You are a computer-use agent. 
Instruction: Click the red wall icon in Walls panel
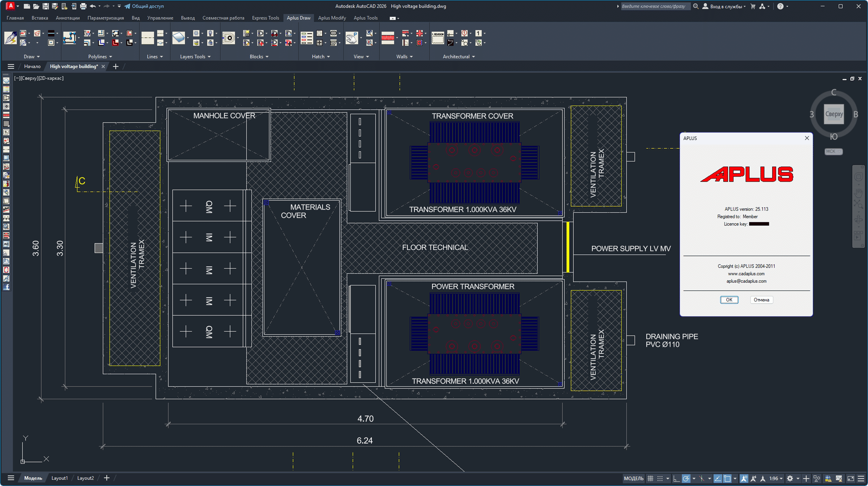(388, 38)
